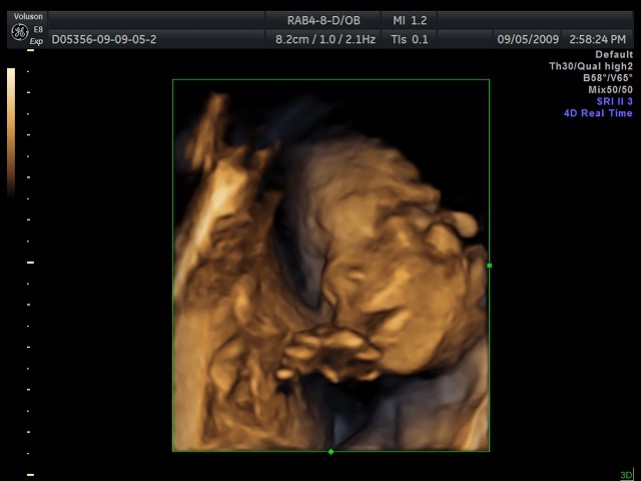Screen dimensions: 641x481
Task: Click the fetal face 3D rendered image
Action: click(331, 266)
